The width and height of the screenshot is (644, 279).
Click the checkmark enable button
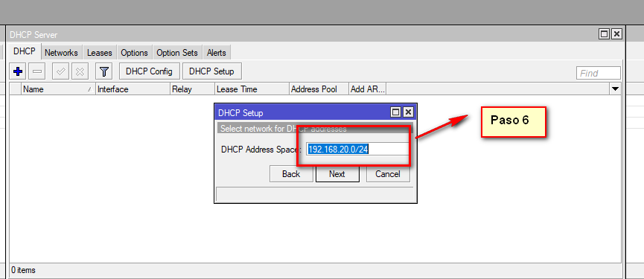[x=61, y=72]
